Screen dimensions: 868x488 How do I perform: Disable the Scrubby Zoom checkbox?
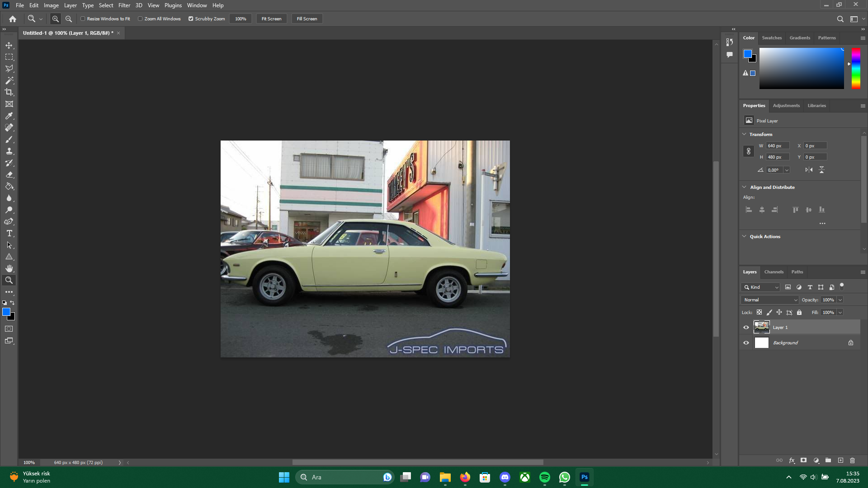click(x=191, y=19)
